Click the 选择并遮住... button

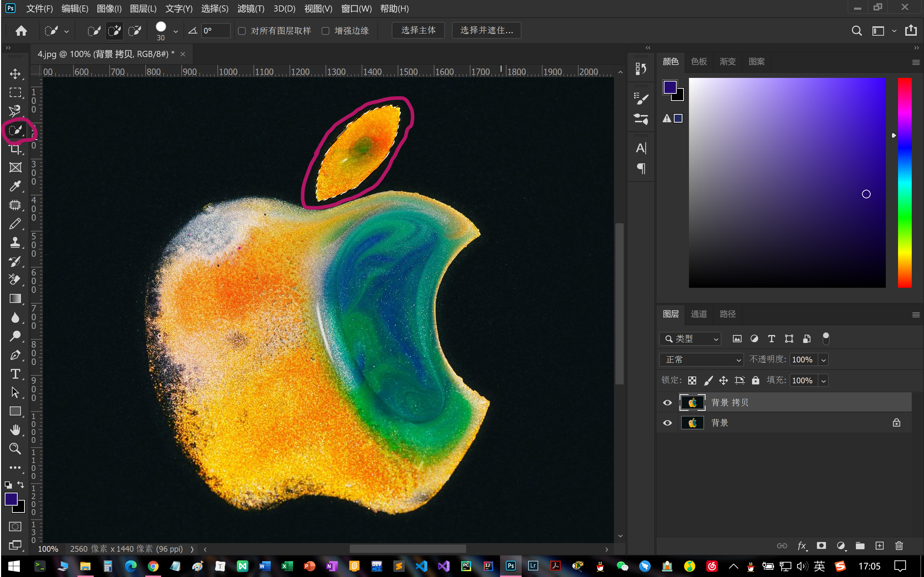coord(486,30)
